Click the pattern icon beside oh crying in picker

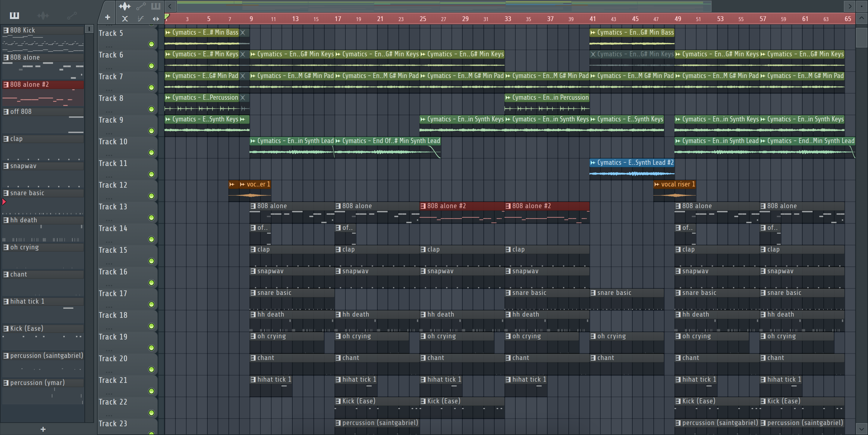[6, 247]
